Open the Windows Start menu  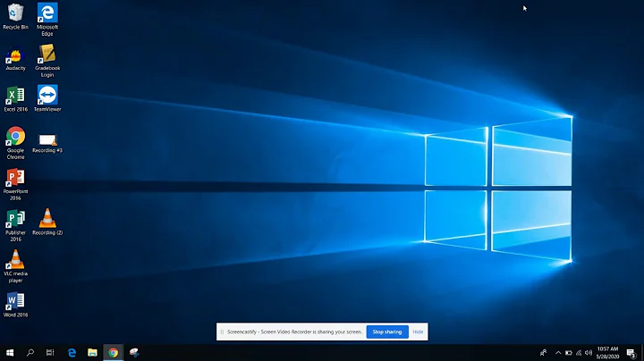point(10,352)
